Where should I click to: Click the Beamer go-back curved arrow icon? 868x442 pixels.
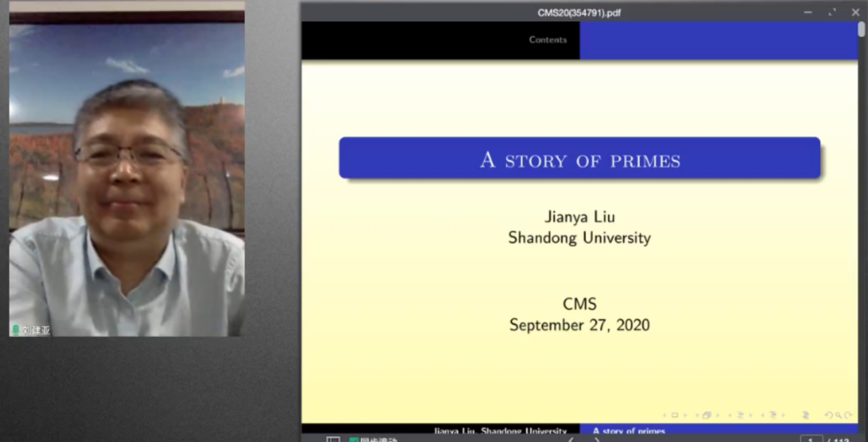[x=829, y=415]
